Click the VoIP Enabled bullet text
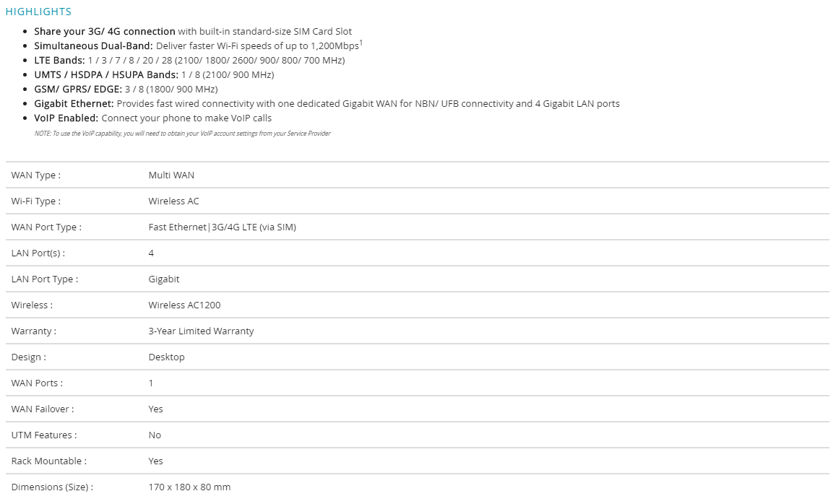Image resolution: width=833 pixels, height=504 pixels. pos(152,118)
